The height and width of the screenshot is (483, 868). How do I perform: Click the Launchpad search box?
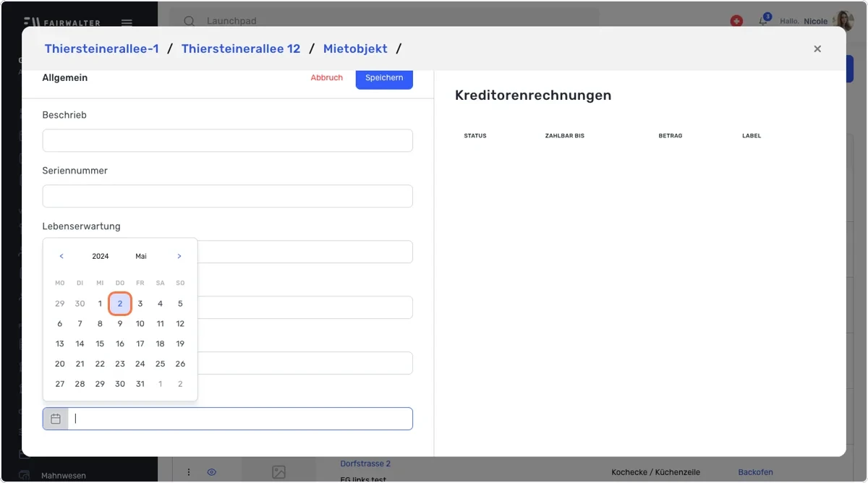[383, 21]
